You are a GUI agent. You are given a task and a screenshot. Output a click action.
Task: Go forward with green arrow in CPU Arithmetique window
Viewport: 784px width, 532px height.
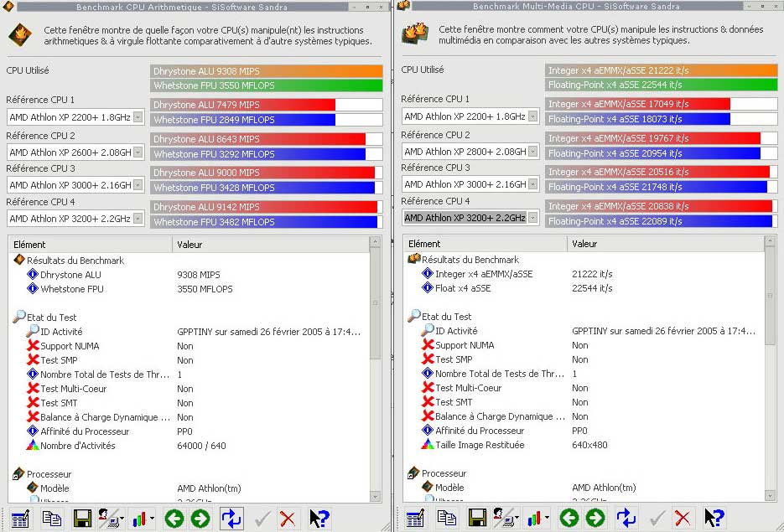pyautogui.click(x=200, y=519)
